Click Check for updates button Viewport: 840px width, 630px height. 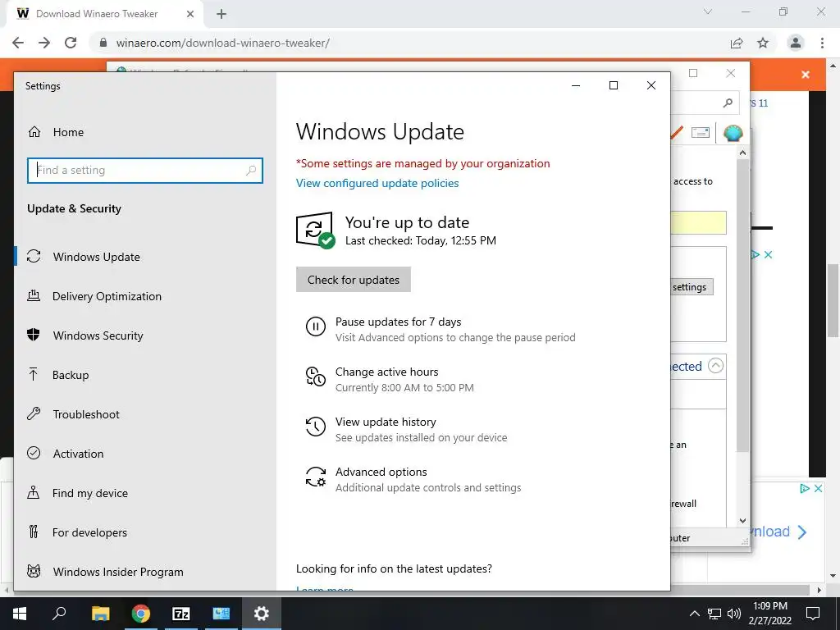point(353,280)
